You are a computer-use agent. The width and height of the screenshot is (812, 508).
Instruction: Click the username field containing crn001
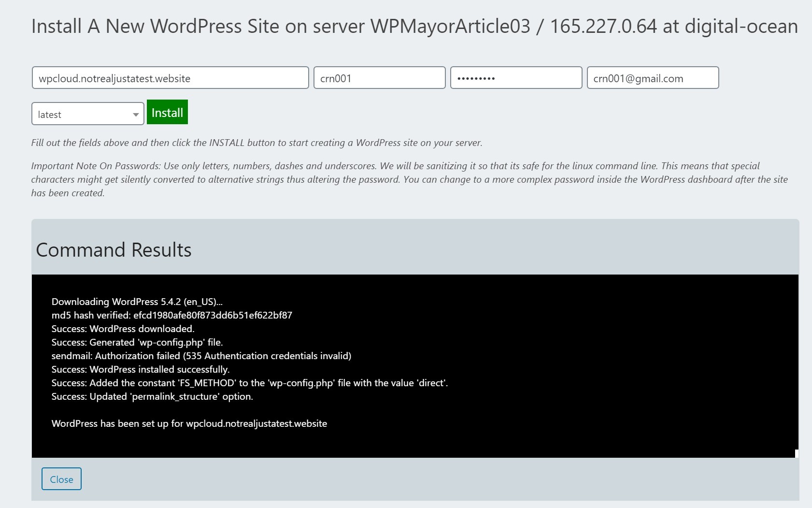(x=379, y=78)
